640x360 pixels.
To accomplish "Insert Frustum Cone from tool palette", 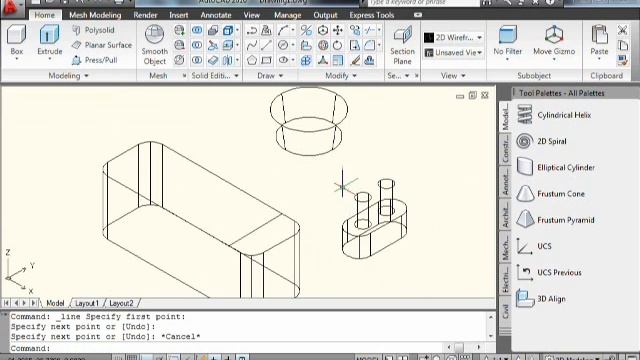I will click(x=551, y=194).
